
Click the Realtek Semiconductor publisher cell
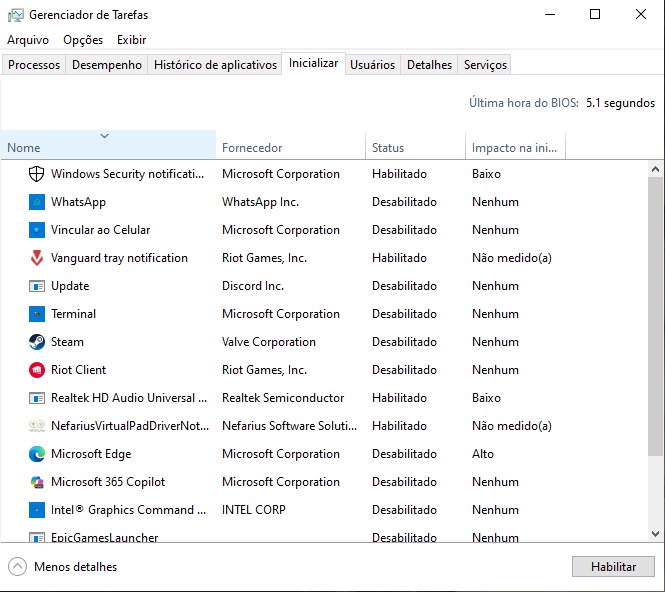click(283, 398)
